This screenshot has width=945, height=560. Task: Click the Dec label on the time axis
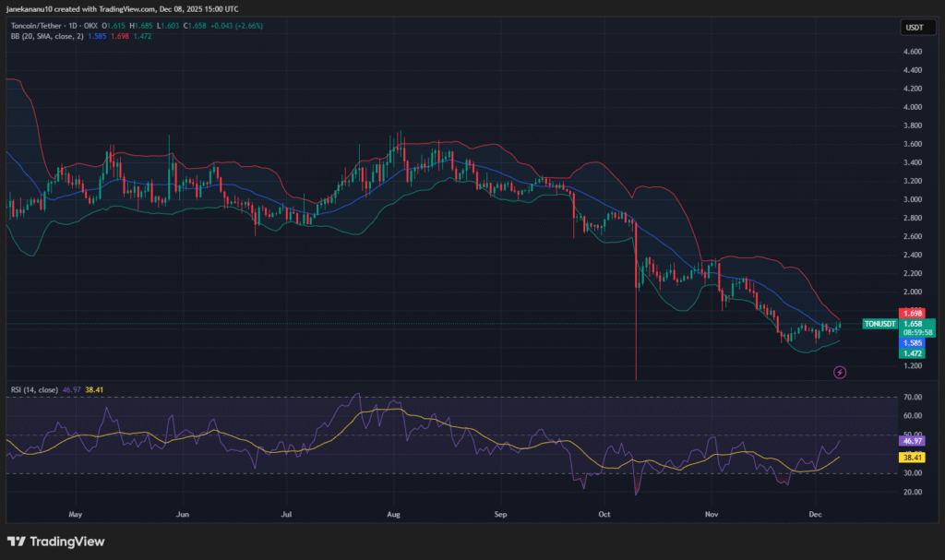pos(815,511)
